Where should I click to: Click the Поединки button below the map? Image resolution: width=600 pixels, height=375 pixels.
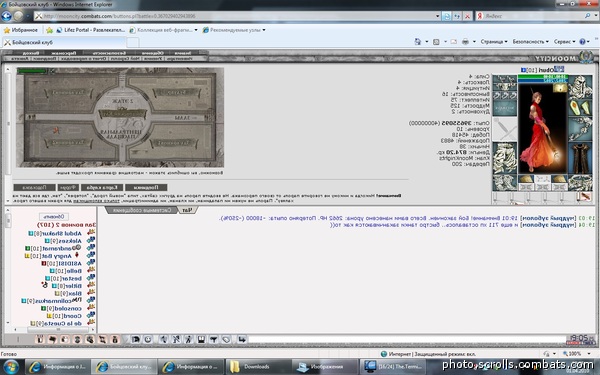(146, 188)
